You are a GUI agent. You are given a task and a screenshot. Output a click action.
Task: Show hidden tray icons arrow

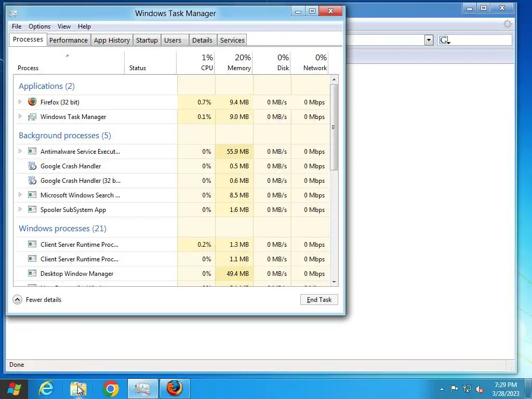(442, 389)
